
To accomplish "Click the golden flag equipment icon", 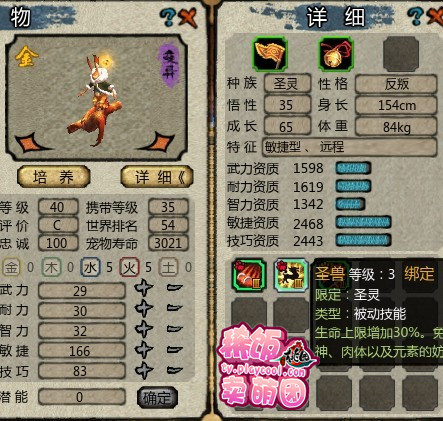I will pos(270,54).
